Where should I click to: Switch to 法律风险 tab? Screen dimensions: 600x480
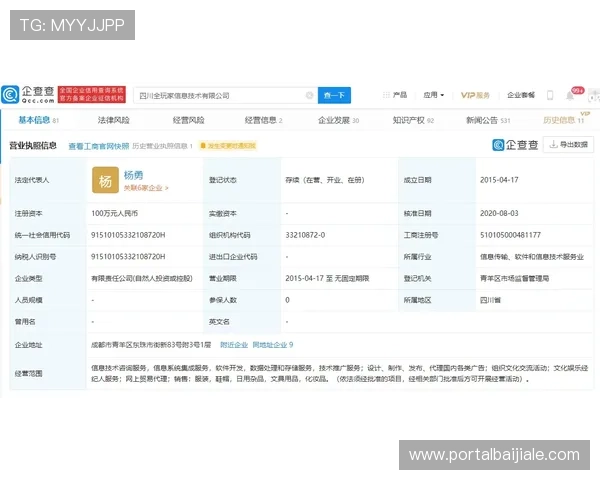(114, 120)
